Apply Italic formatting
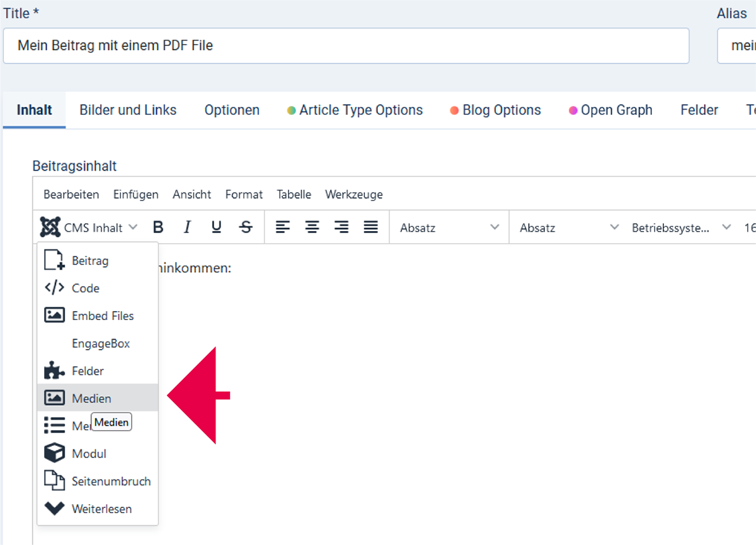This screenshot has width=756, height=545. tap(187, 227)
